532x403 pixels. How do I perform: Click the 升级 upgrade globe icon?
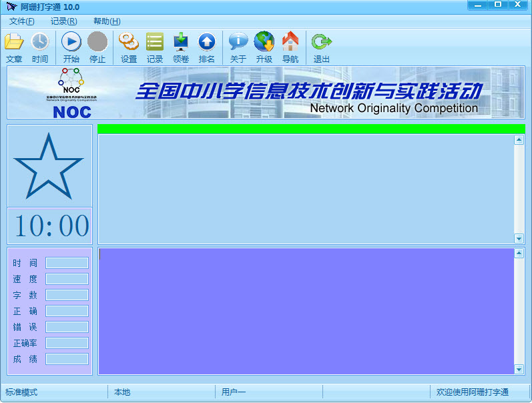[x=264, y=41]
